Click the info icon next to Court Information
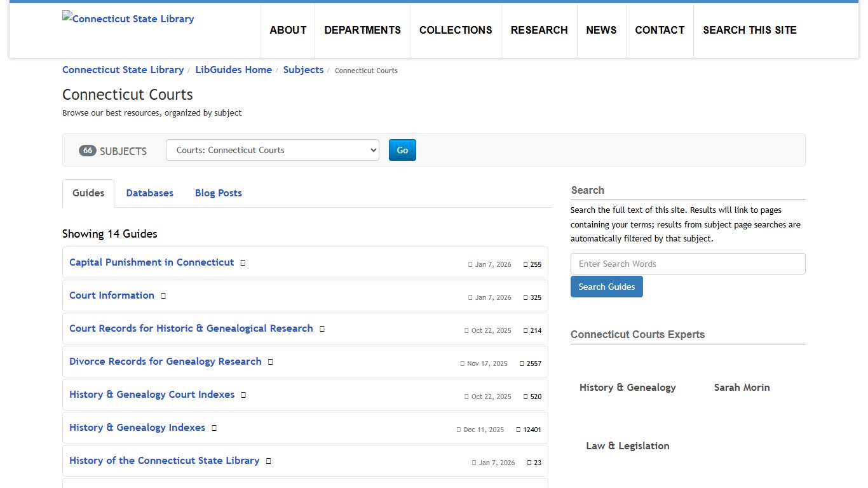Image resolution: width=868 pixels, height=488 pixels. (163, 295)
